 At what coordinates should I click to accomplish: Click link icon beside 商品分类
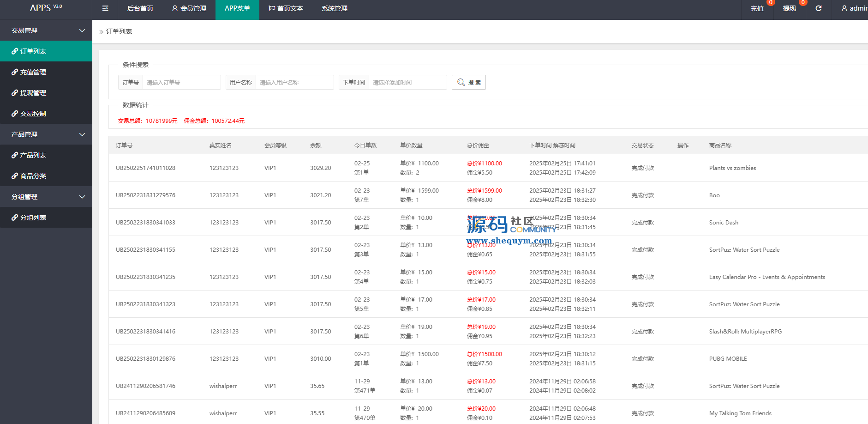15,176
